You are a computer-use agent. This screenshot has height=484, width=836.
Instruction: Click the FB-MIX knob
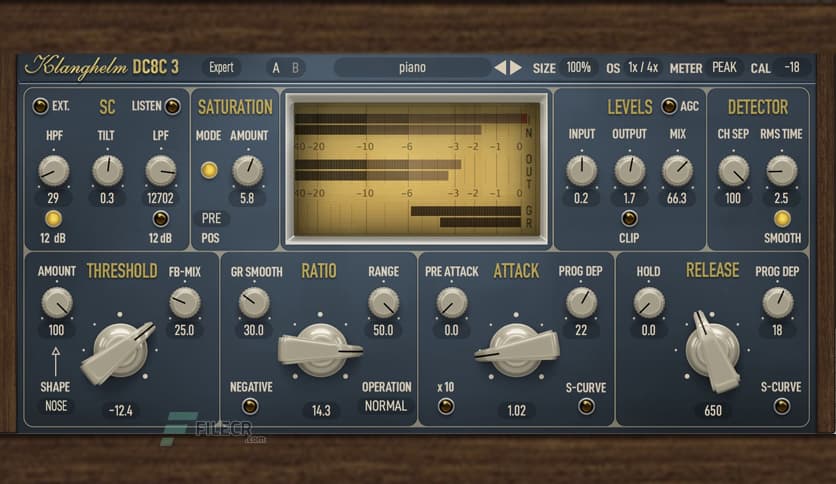tap(184, 302)
